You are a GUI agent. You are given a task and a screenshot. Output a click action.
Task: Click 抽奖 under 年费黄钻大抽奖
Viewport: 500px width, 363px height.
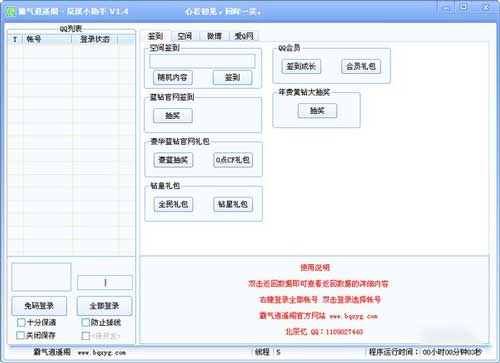tap(317, 111)
